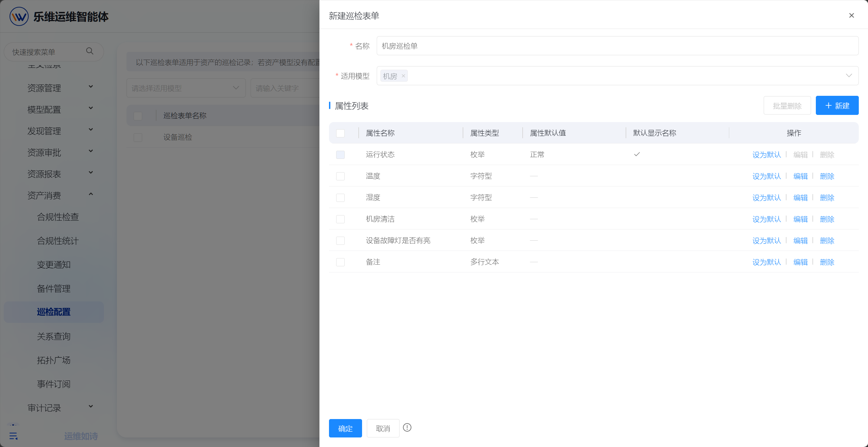This screenshot has width=868, height=447.
Task: Click 编辑 for the 湿度 row
Action: coord(800,198)
